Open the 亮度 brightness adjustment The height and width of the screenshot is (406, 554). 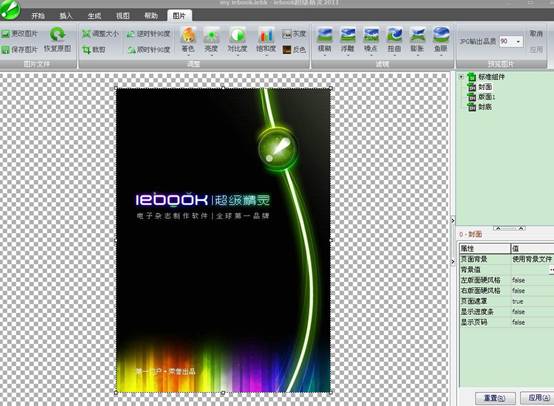click(211, 40)
